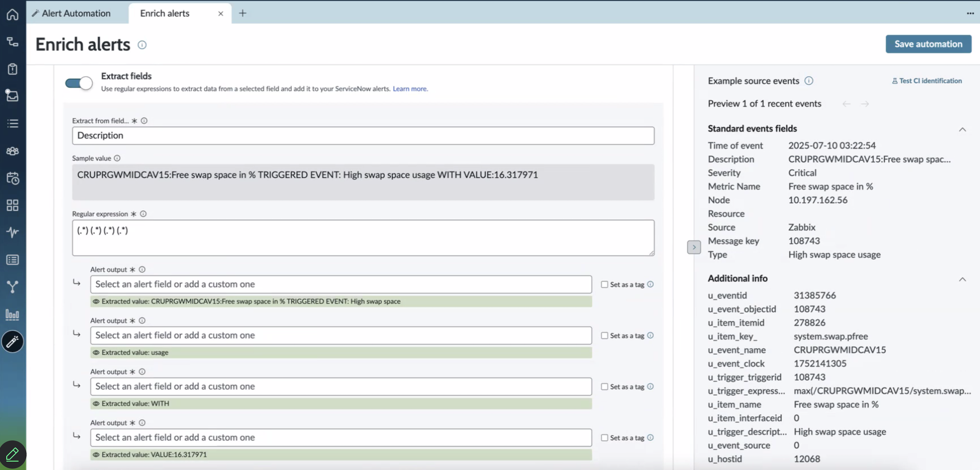Open the Home icon in sidebar
Screen dimensions: 980x470
(x=13, y=14)
